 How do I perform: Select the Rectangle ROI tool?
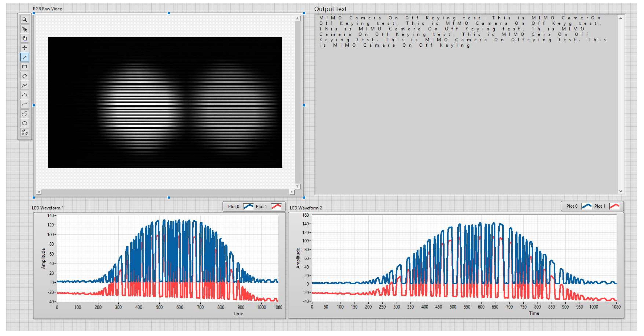[24, 67]
